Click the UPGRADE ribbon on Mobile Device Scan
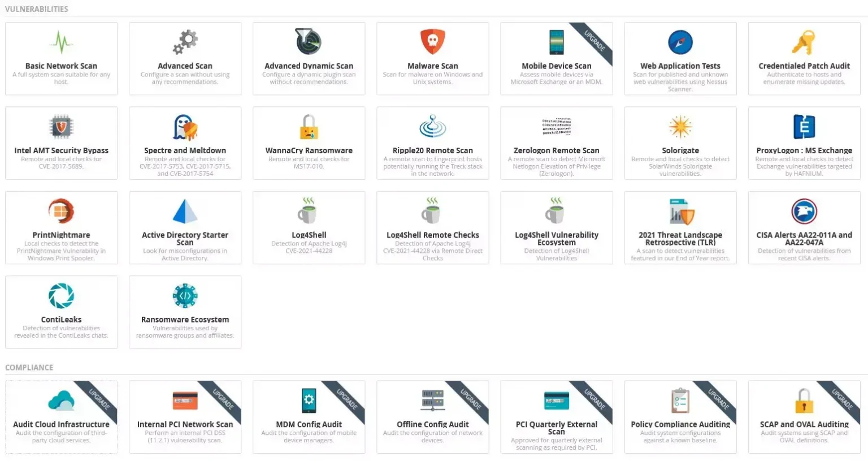Viewport: 868px width, 461px height. [x=595, y=41]
